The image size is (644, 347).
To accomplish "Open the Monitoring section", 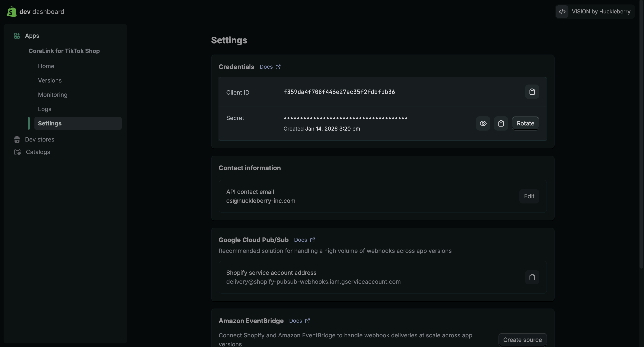I will [53, 95].
